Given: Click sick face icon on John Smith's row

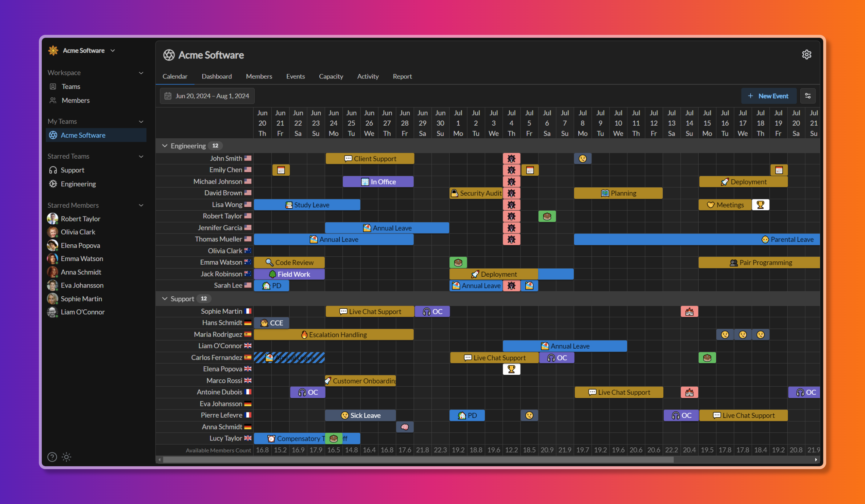Looking at the screenshot, I should [x=582, y=159].
